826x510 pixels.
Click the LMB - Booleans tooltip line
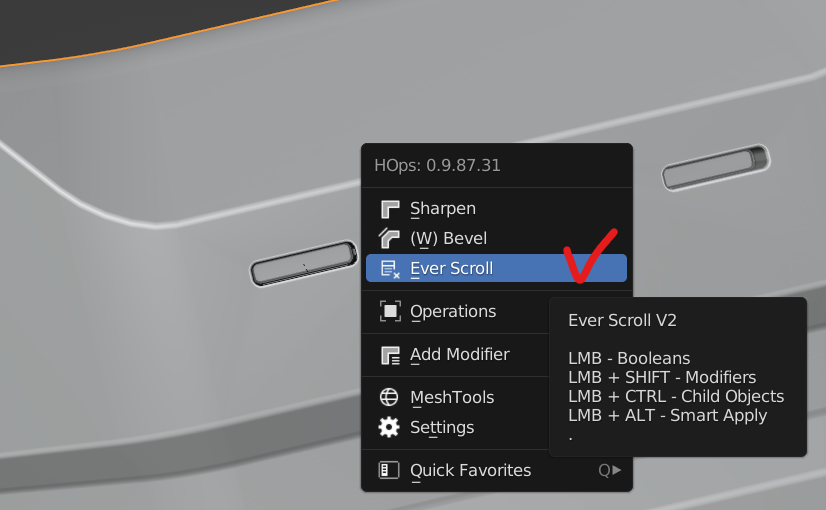click(x=629, y=358)
